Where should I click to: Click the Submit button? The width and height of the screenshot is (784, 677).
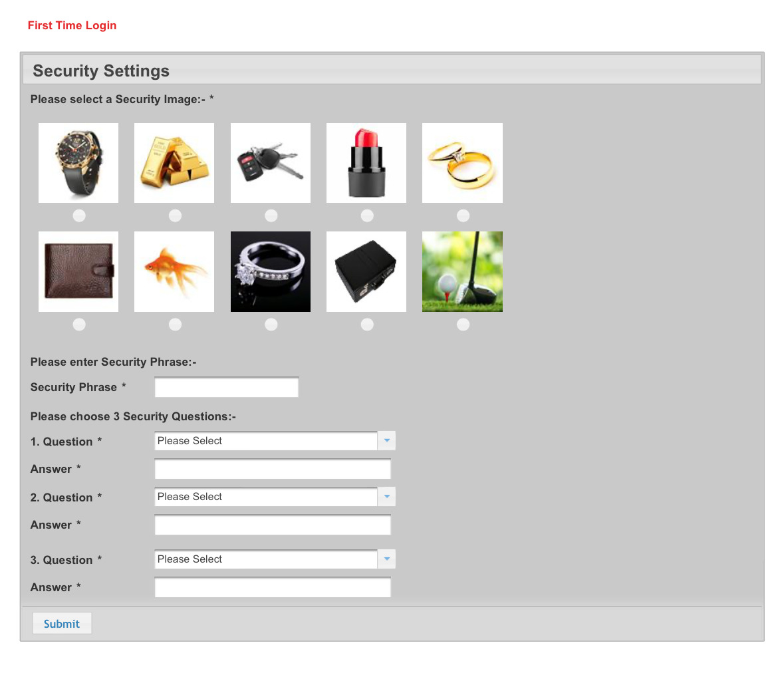62,624
